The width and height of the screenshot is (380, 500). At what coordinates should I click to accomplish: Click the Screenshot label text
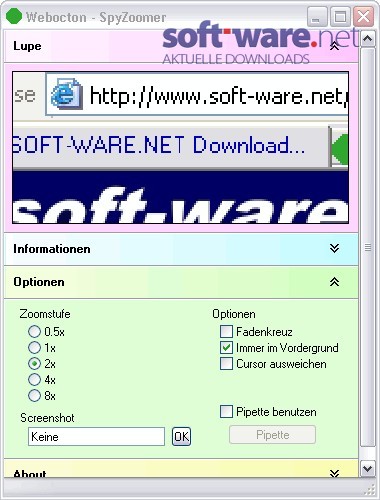tap(47, 418)
